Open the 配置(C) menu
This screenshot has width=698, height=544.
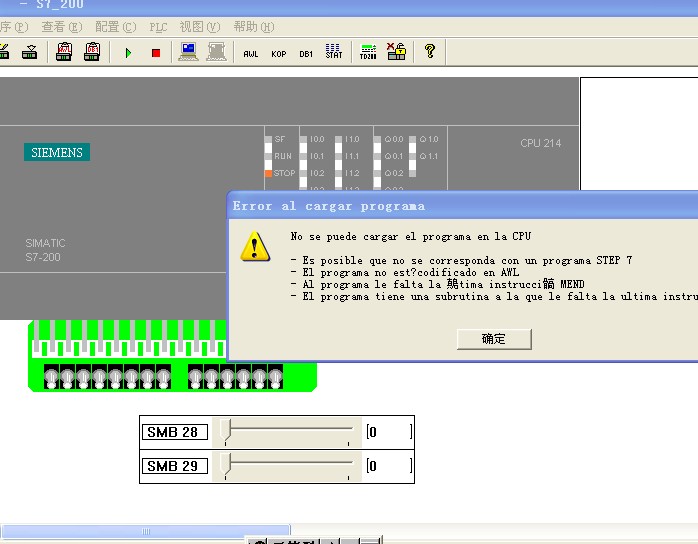(115, 27)
